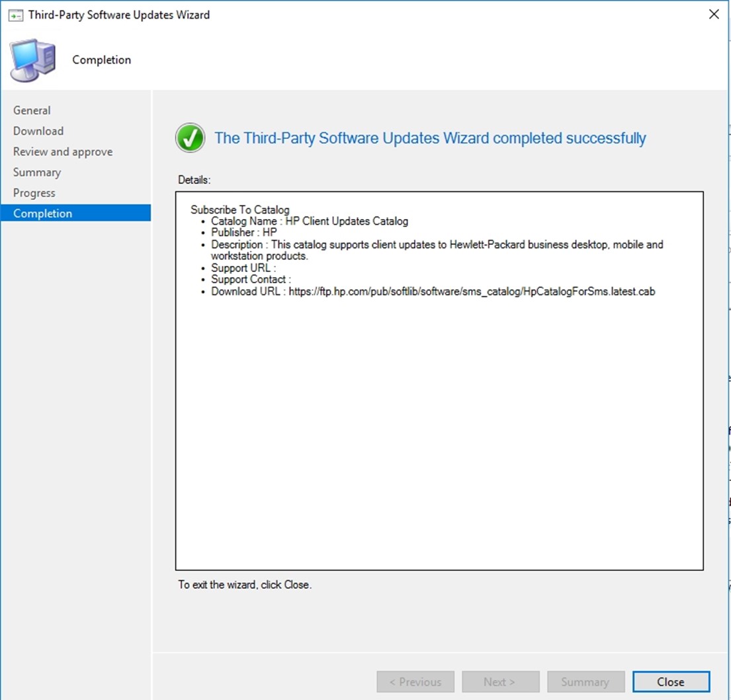731x700 pixels.
Task: Click the disabled Summary button
Action: (x=585, y=682)
